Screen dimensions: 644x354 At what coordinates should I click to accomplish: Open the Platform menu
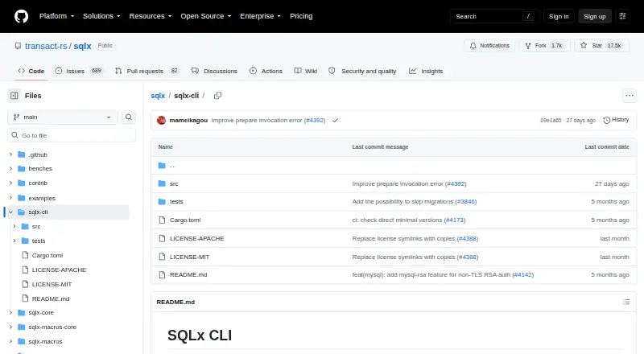click(x=56, y=16)
